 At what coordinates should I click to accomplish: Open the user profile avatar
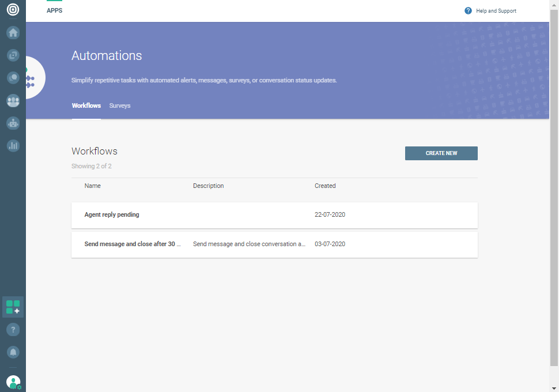pos(13,382)
